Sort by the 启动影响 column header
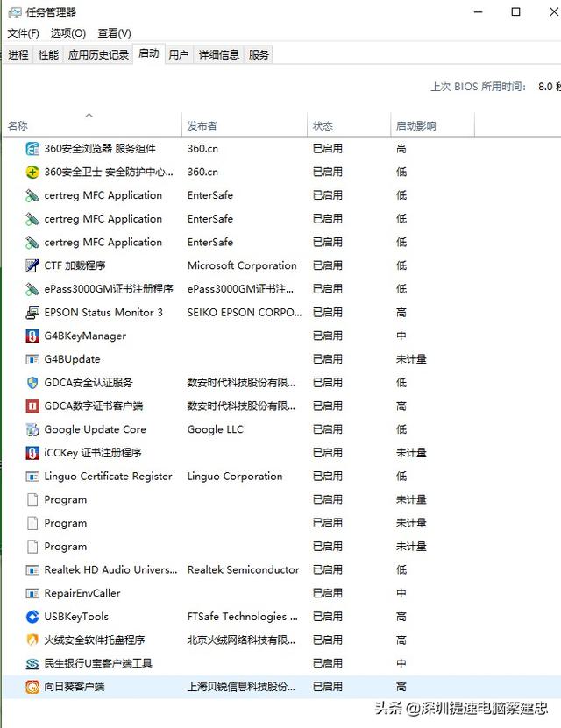This screenshot has width=561, height=728. [x=432, y=125]
